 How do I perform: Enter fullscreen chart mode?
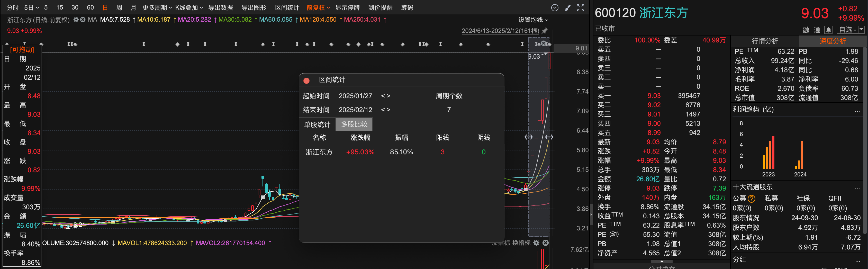581,7
